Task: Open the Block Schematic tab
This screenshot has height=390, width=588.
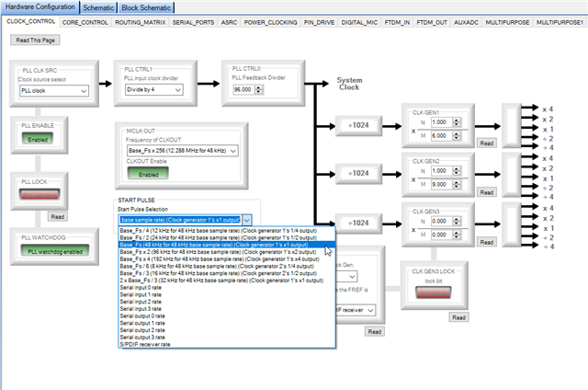Action: click(146, 7)
